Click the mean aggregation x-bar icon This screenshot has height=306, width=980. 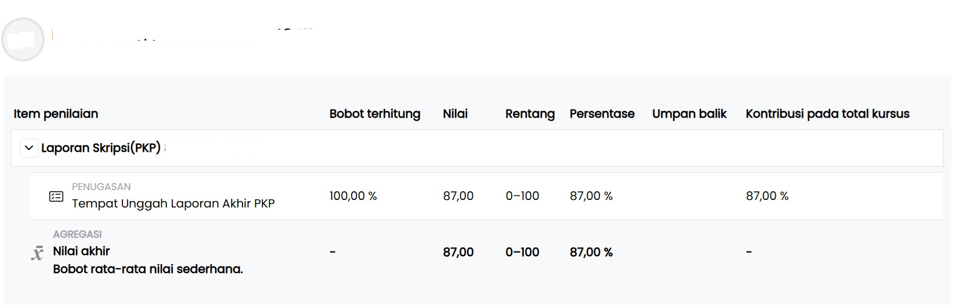pos(37,253)
